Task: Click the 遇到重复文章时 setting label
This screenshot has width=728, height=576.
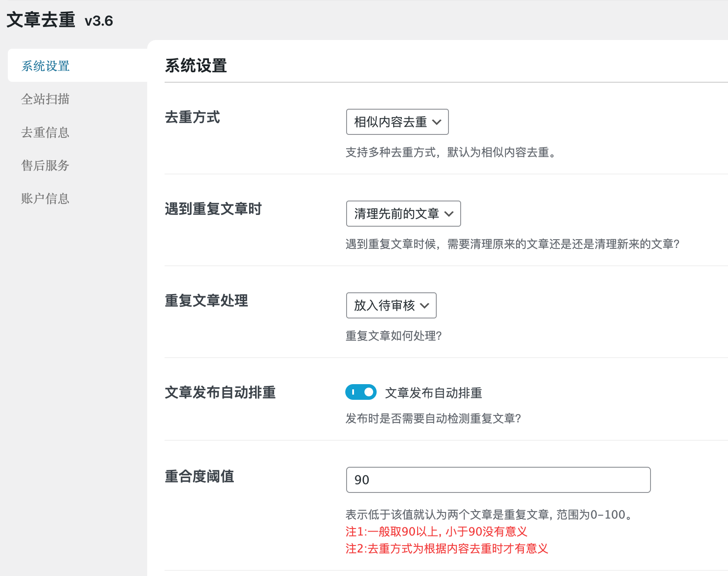Action: [213, 209]
